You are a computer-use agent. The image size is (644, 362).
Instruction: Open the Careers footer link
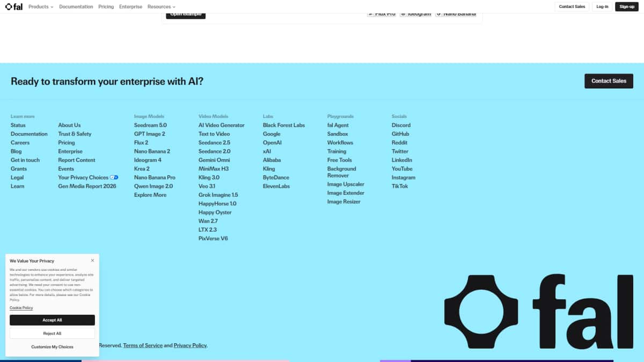(20, 143)
